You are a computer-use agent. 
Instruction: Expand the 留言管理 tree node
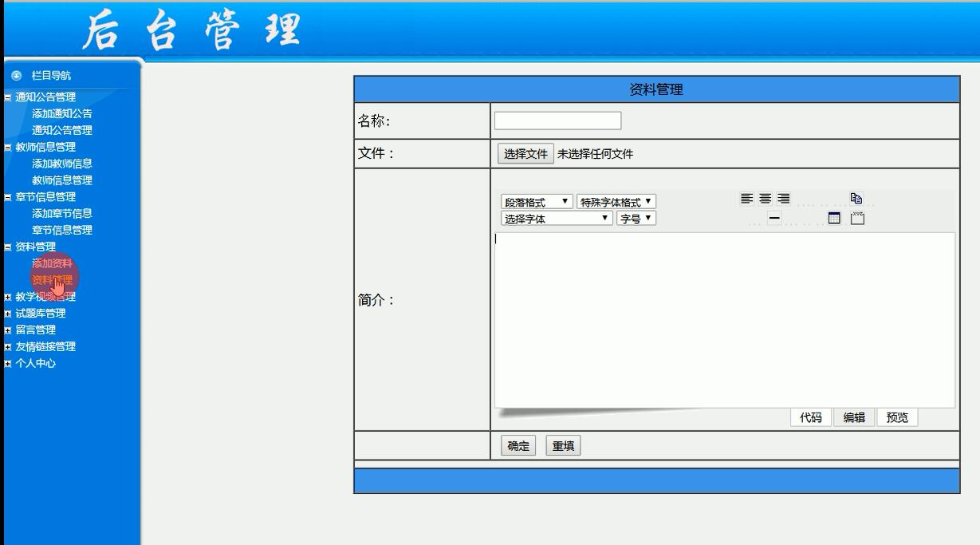pyautogui.click(x=8, y=330)
